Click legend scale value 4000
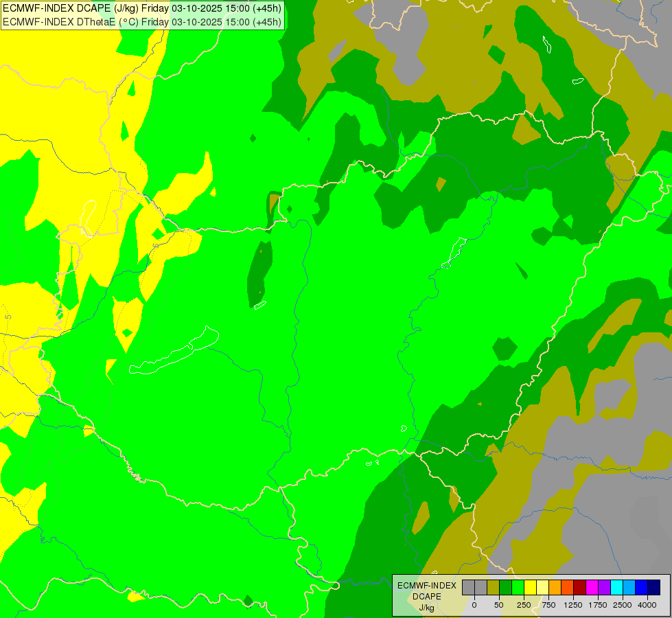 pos(647,605)
